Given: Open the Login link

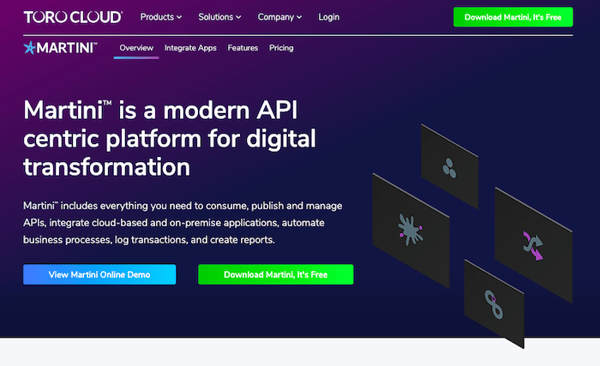Looking at the screenshot, I should coord(329,17).
